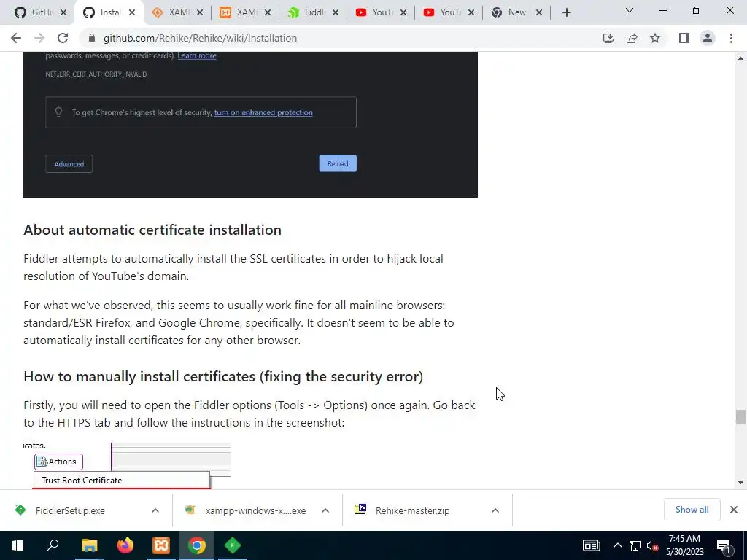Click the network status tray icon
The height and width of the screenshot is (560, 747).
635,545
